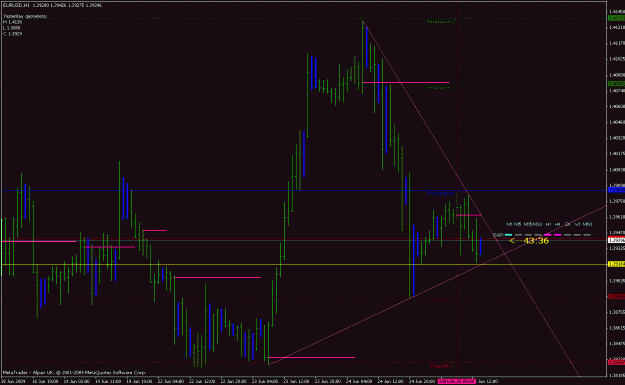Click the EURUSD,H1 chart title text
625x385 pixels.
[16, 6]
